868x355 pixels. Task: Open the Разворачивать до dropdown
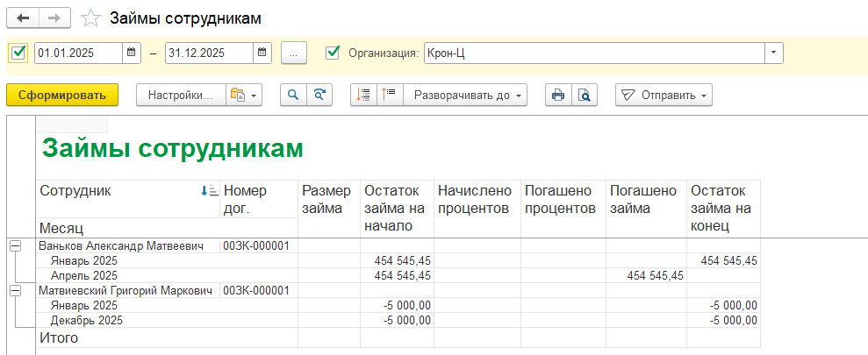[x=465, y=96]
